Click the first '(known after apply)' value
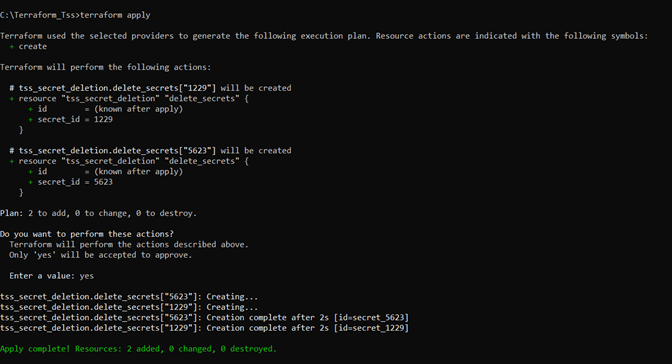672x364 pixels. (x=138, y=109)
